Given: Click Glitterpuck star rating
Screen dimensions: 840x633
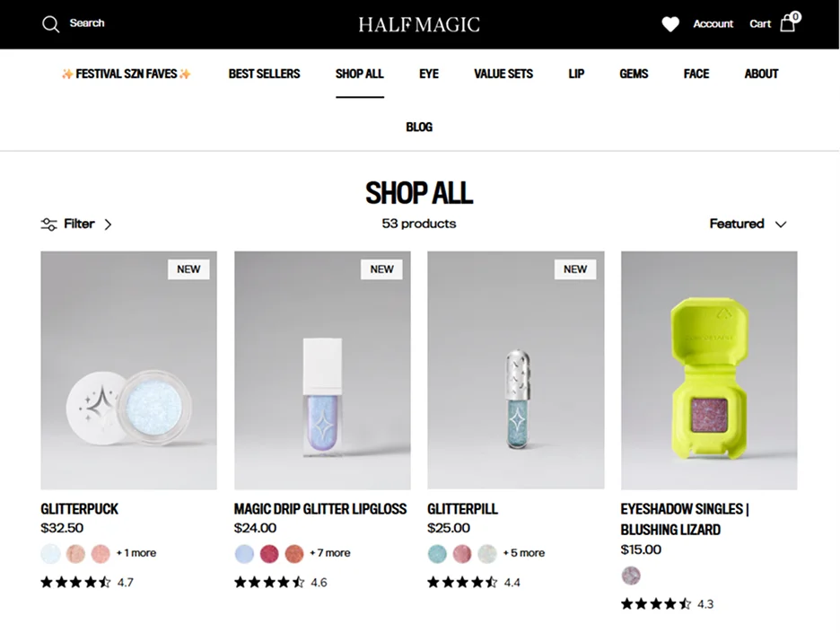Looking at the screenshot, I should click(x=75, y=582).
